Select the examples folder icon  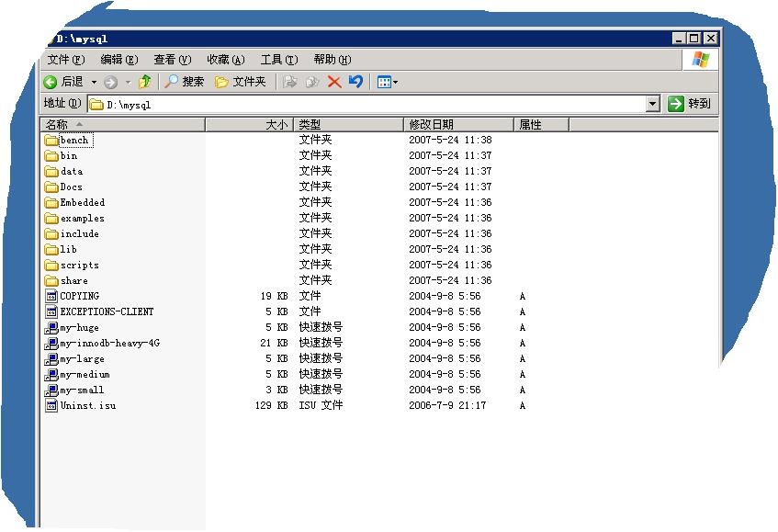pyautogui.click(x=51, y=219)
